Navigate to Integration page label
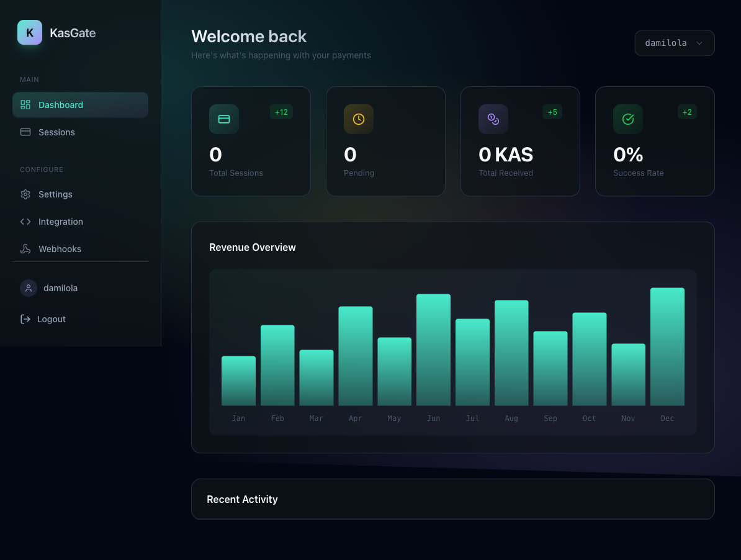This screenshot has height=560, width=741. tap(60, 222)
